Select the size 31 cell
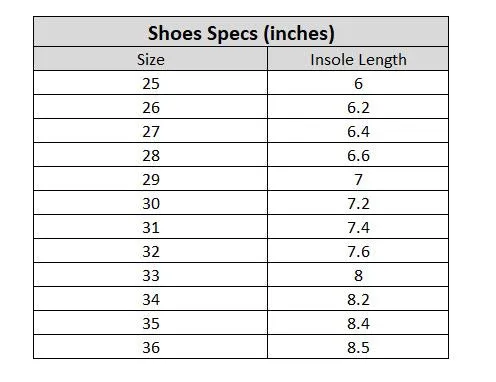Image resolution: width=496 pixels, height=382 pixels. [x=151, y=227]
